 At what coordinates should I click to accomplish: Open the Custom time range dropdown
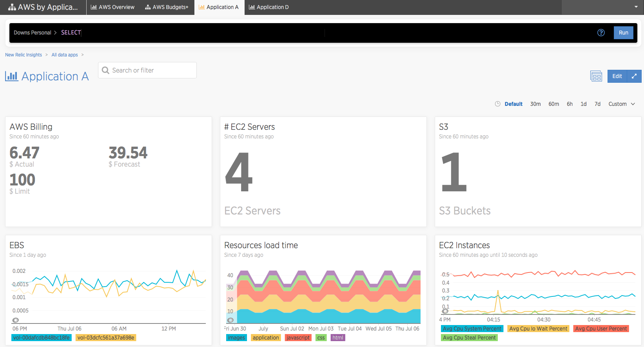click(x=622, y=104)
